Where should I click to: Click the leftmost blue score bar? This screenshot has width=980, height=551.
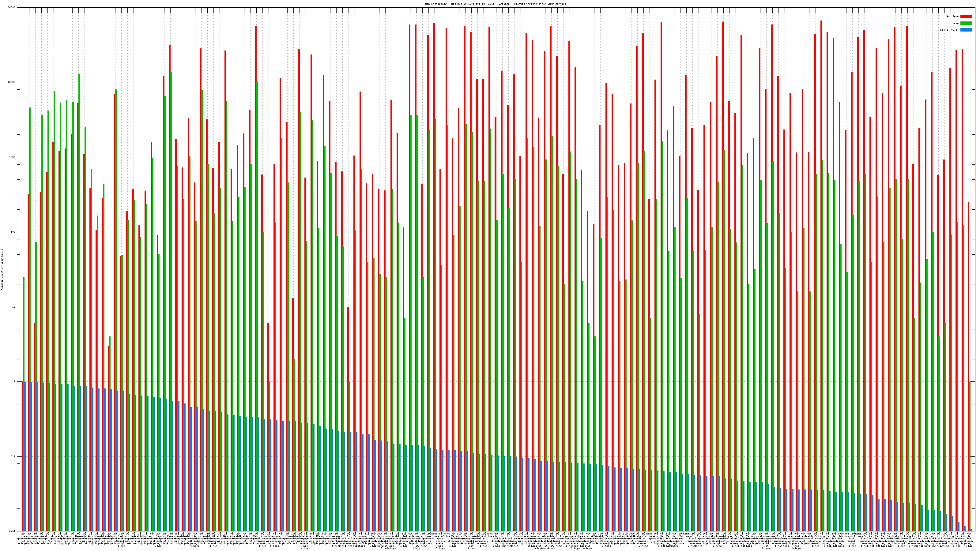point(25,456)
